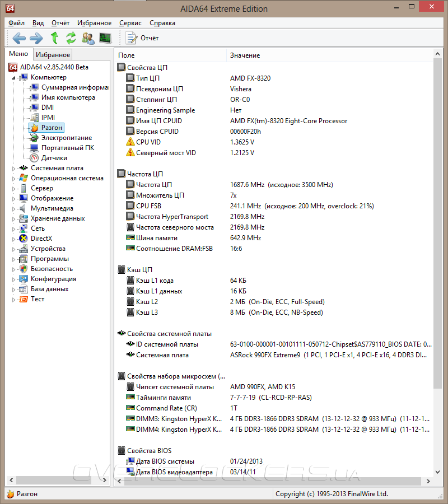The image size is (448, 504).
Task: Select the Шина памяти row
Action: point(273,238)
